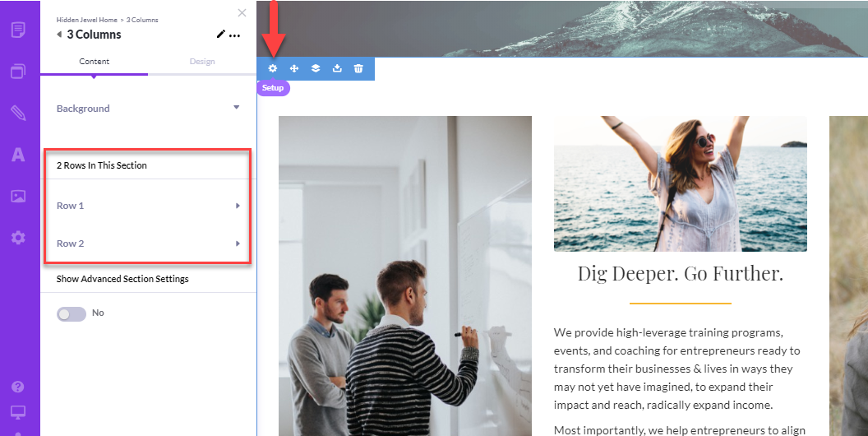Rename section with the pencil icon
Viewport: 868px width, 436px height.
[220, 35]
